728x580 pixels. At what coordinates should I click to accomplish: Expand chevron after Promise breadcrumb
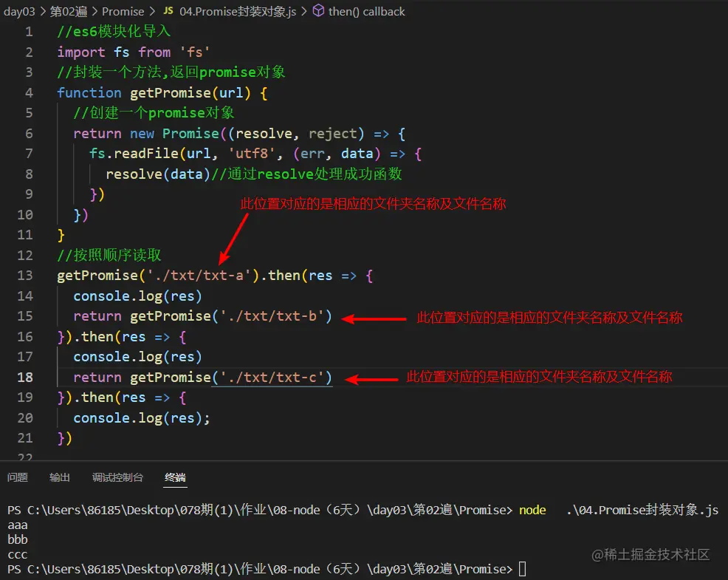click(x=152, y=11)
